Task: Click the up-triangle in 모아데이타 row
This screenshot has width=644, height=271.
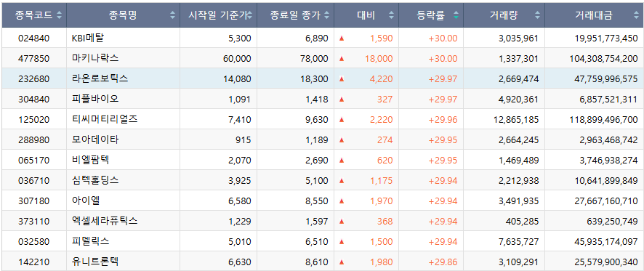Action: [x=342, y=140]
